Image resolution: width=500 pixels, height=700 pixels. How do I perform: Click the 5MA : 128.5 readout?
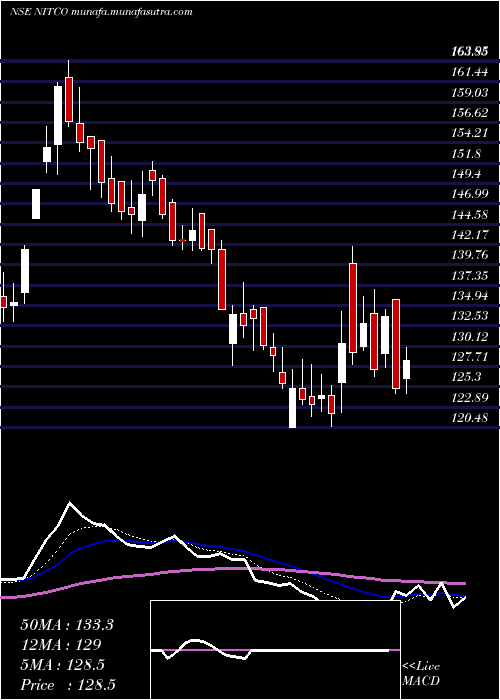tap(62, 665)
